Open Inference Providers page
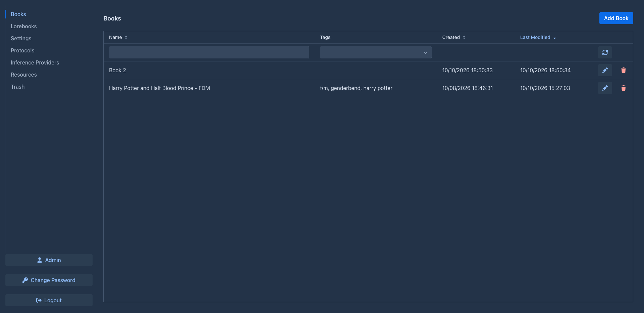 [x=35, y=62]
